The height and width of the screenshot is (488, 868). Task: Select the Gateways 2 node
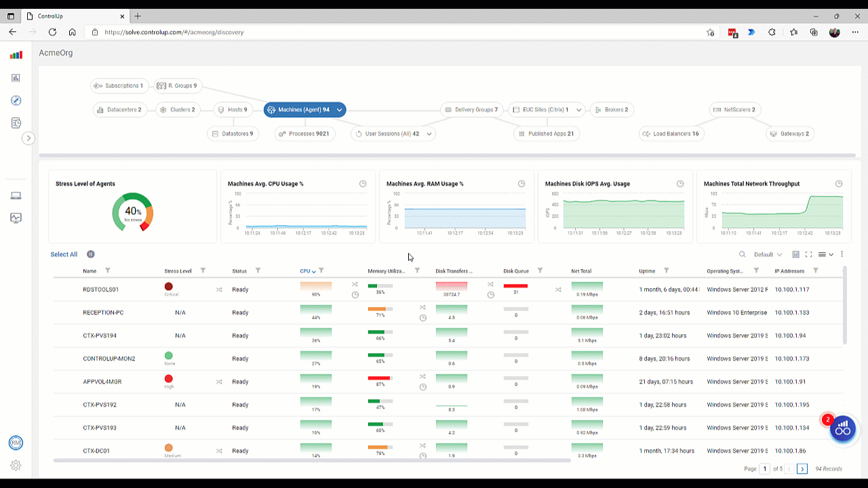coord(790,134)
